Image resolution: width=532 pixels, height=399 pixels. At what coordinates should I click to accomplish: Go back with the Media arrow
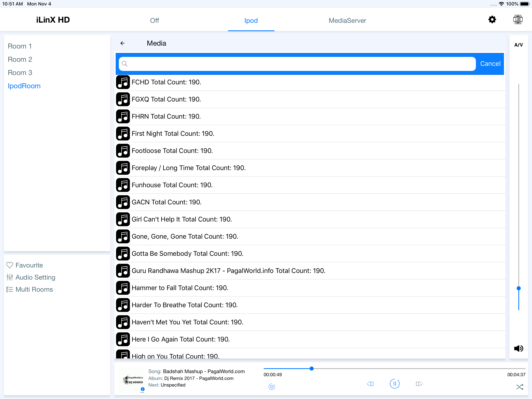[x=122, y=43]
